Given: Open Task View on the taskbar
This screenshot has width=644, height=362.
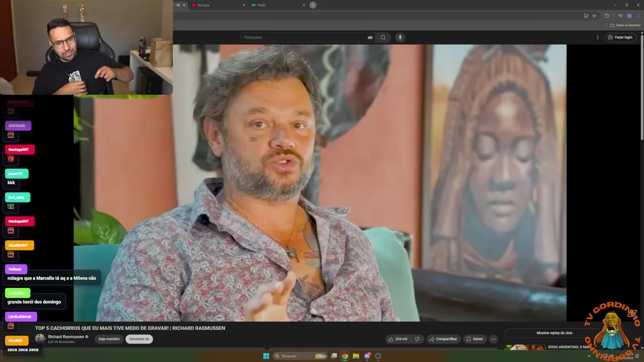Looking at the screenshot, I should coord(334,356).
